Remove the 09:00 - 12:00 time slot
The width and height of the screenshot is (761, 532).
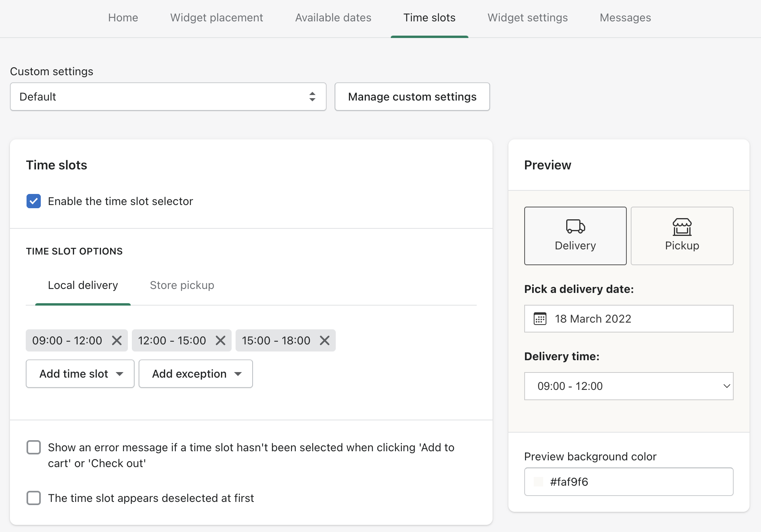116,340
